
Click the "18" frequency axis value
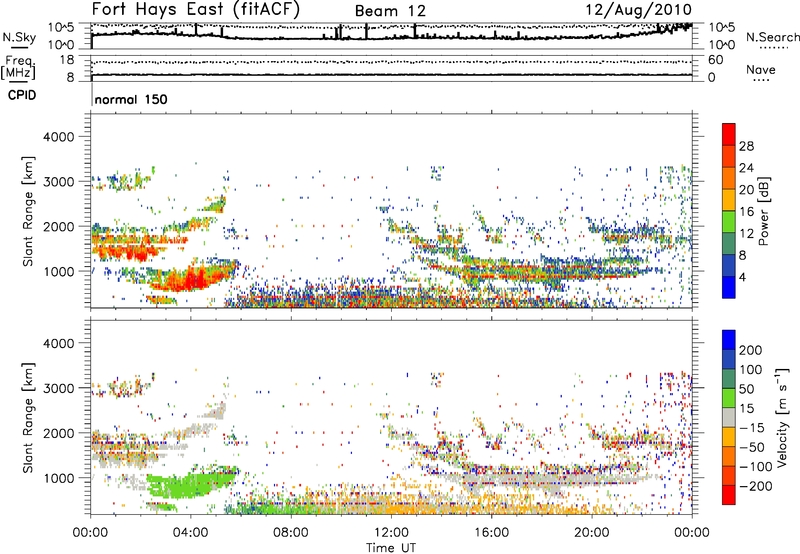(67, 60)
